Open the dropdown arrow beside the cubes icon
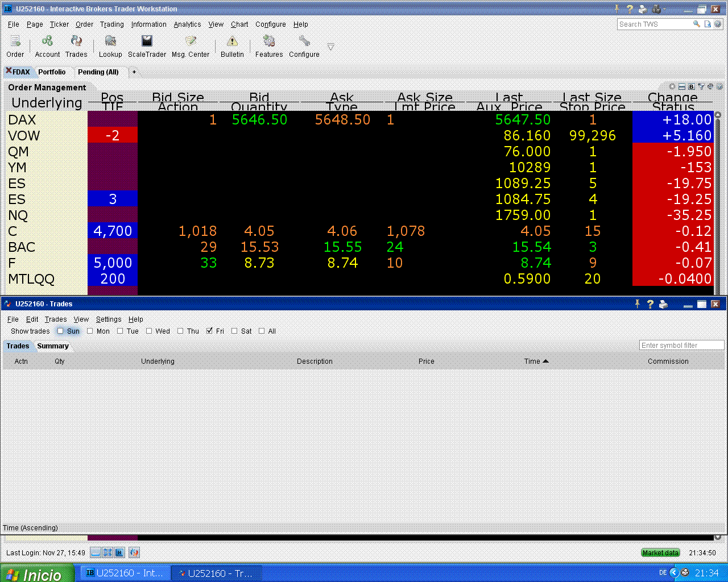Viewport: 728px width, 582px height. click(x=664, y=9)
